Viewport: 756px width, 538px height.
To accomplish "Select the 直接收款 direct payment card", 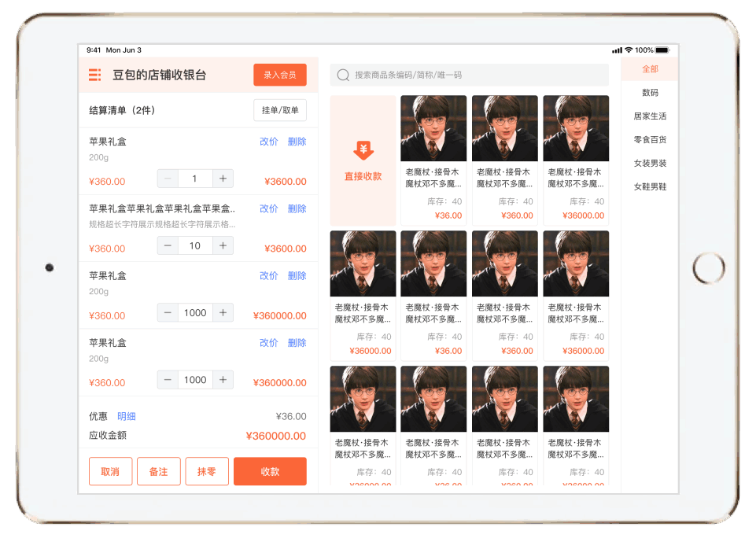I will point(363,160).
